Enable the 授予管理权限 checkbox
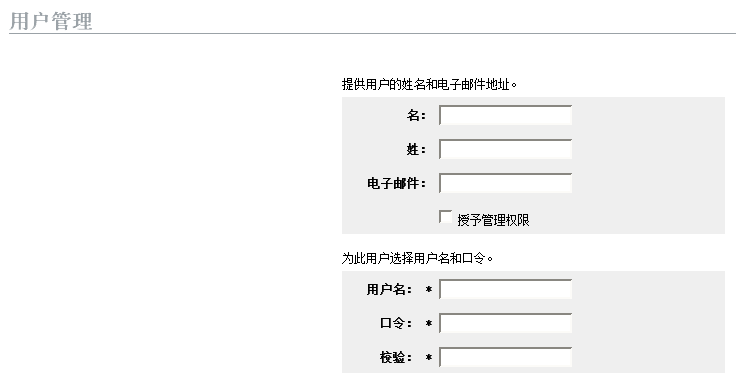Screen dimensions: 736x380 (x=445, y=217)
